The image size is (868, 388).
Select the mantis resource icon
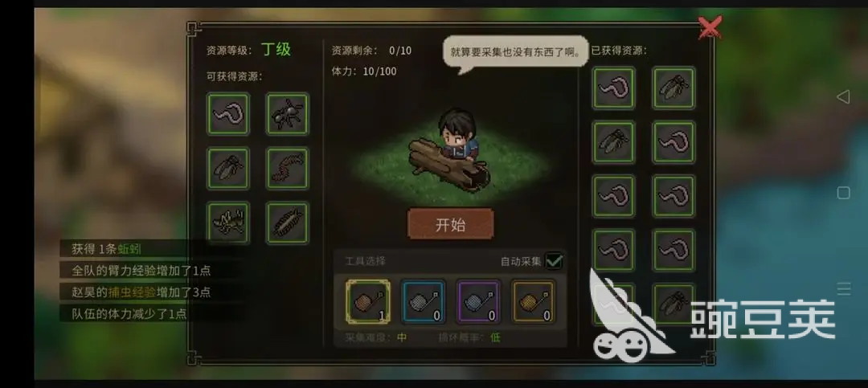pos(228,223)
